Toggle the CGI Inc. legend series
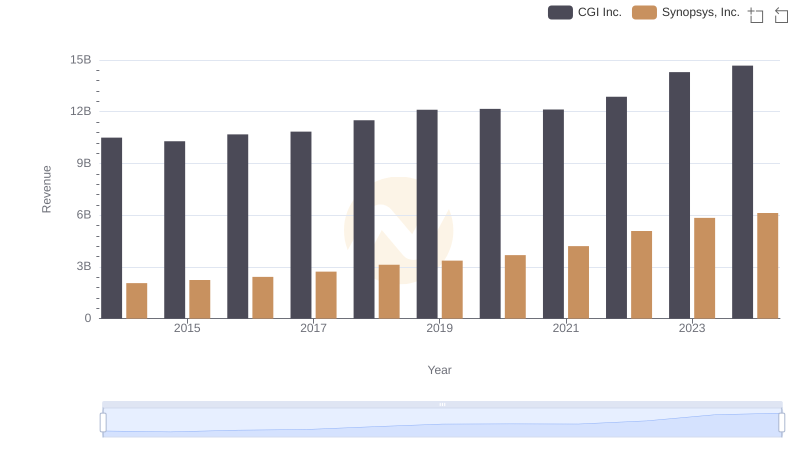Screen dimensions: 800x461 (x=585, y=12)
